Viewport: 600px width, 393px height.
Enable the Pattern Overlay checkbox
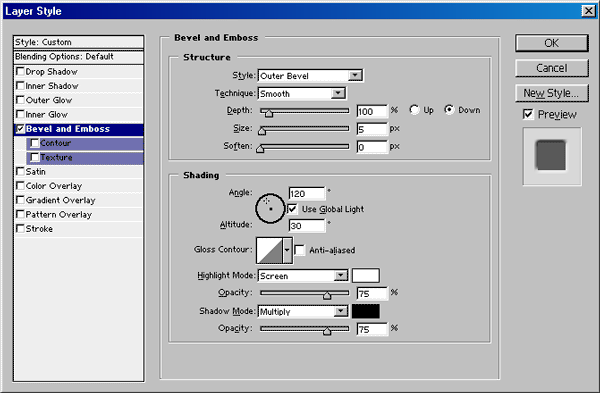click(20, 214)
